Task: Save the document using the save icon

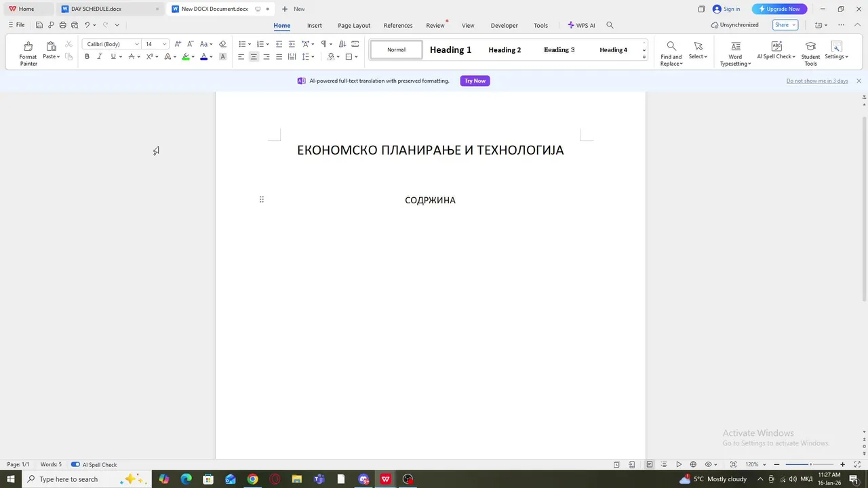Action: coord(39,25)
